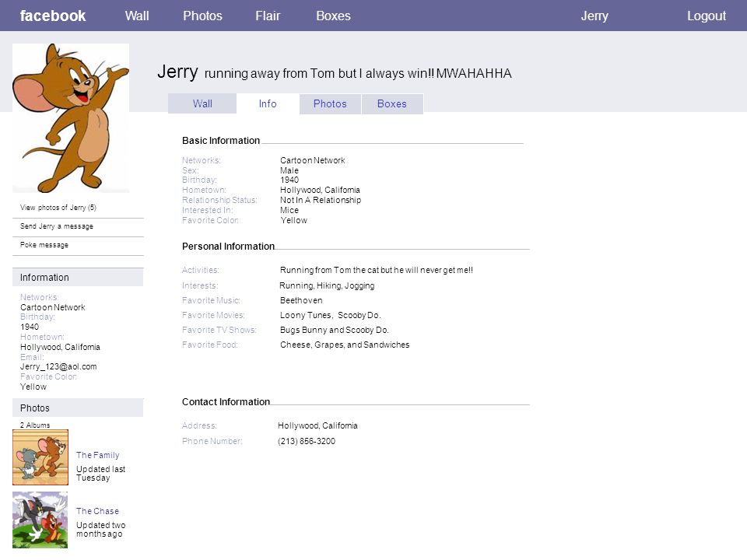Click Interested In value Mice
747x560 pixels.
coord(289,210)
